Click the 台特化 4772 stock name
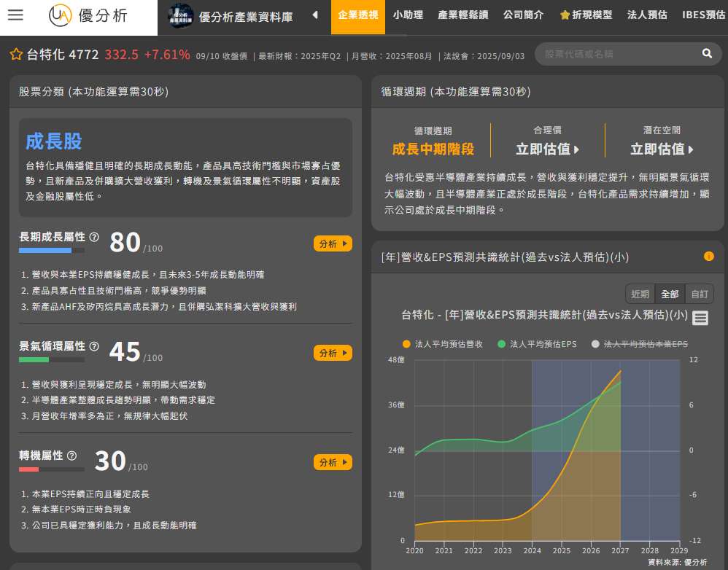The image size is (728, 570). point(63,55)
